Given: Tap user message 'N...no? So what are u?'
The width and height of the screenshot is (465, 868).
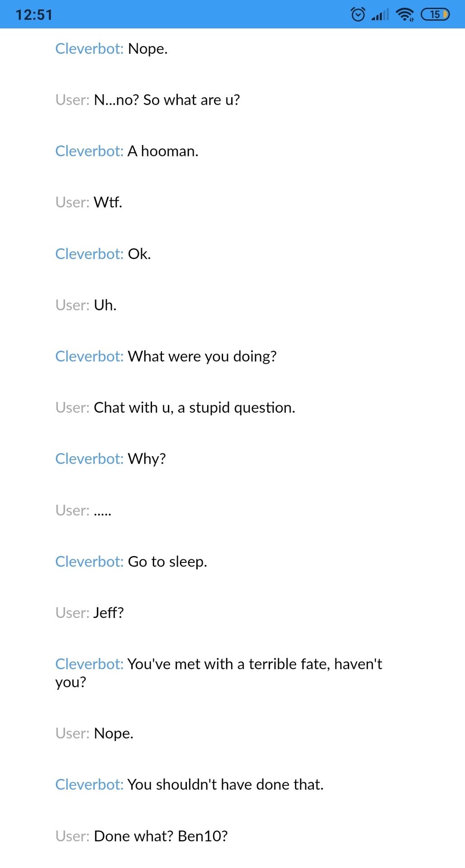Looking at the screenshot, I should 147,100.
